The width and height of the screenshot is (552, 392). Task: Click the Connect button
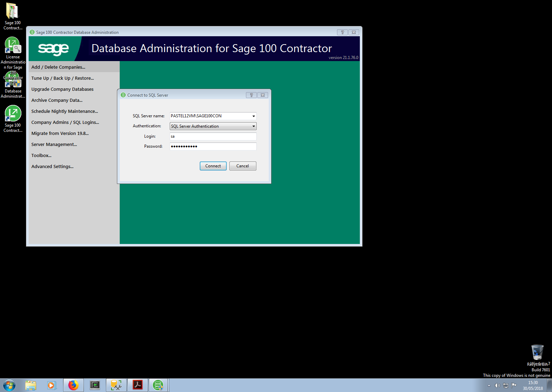[x=213, y=166]
